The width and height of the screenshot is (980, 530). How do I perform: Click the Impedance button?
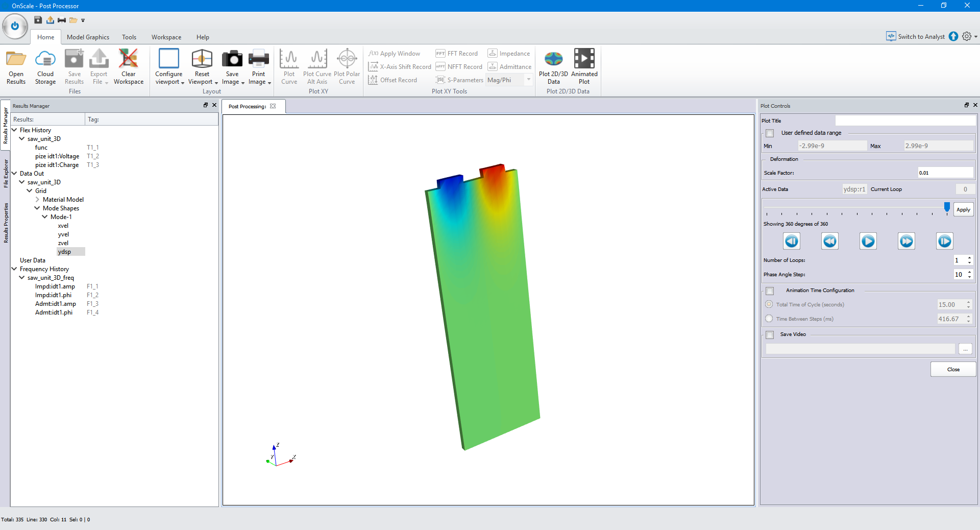pos(509,53)
